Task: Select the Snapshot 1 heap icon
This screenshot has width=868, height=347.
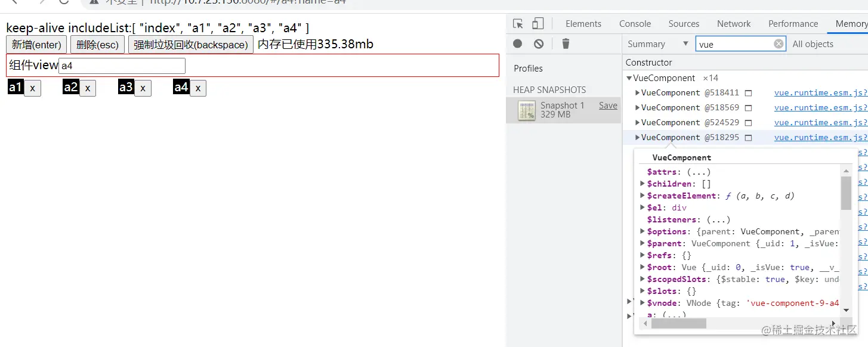Action: pyautogui.click(x=527, y=111)
